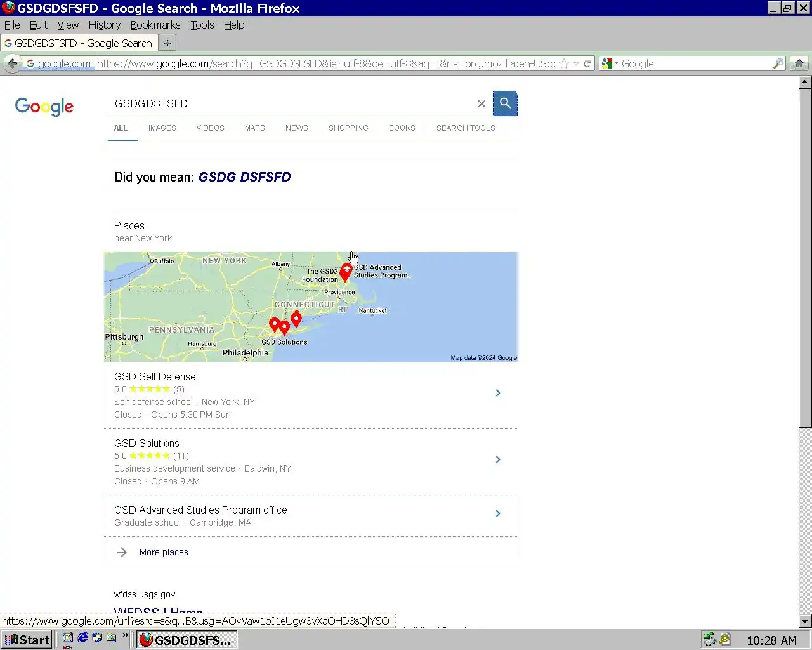Click into the Google search query field
Screen dimensions: 812x650
point(292,103)
